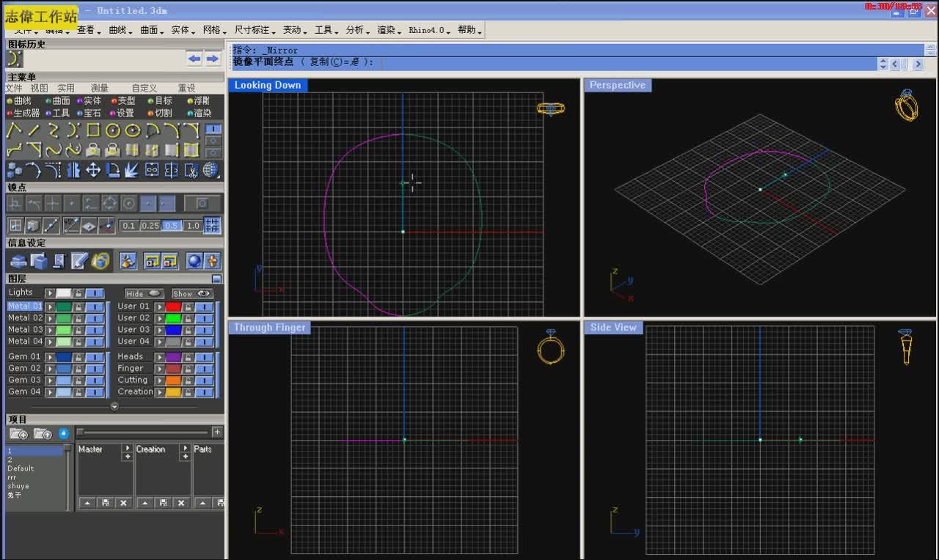939x560 pixels.
Task: Click the history back arrow
Action: [x=194, y=59]
